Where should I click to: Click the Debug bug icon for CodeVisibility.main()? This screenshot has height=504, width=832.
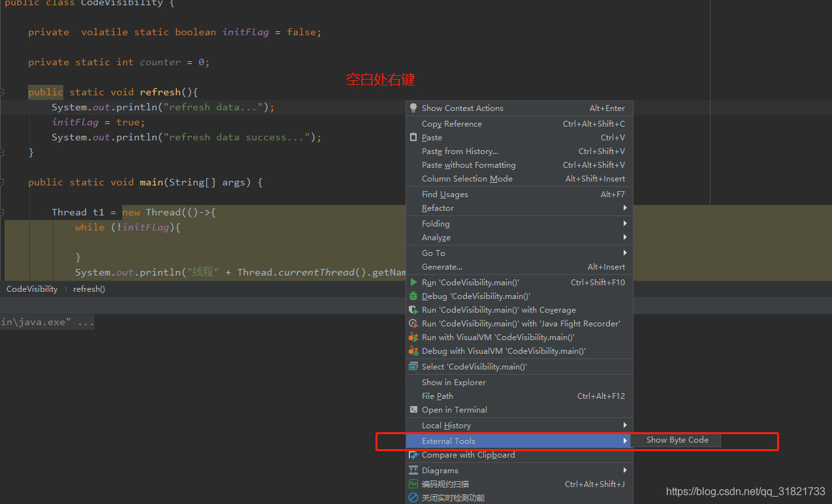pyautogui.click(x=413, y=296)
